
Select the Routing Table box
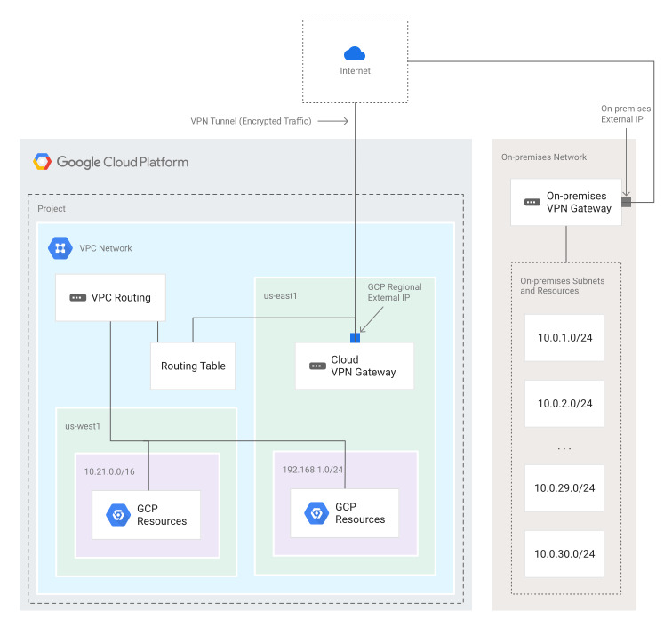(x=193, y=366)
